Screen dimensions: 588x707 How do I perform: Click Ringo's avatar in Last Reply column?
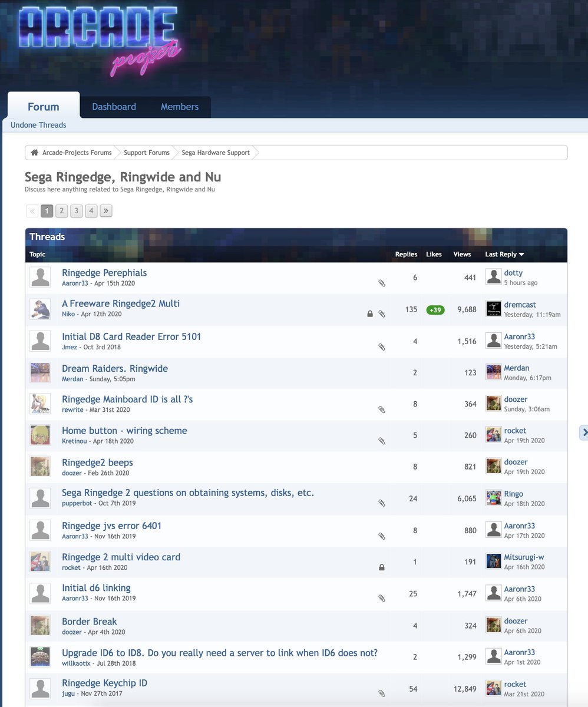click(493, 498)
